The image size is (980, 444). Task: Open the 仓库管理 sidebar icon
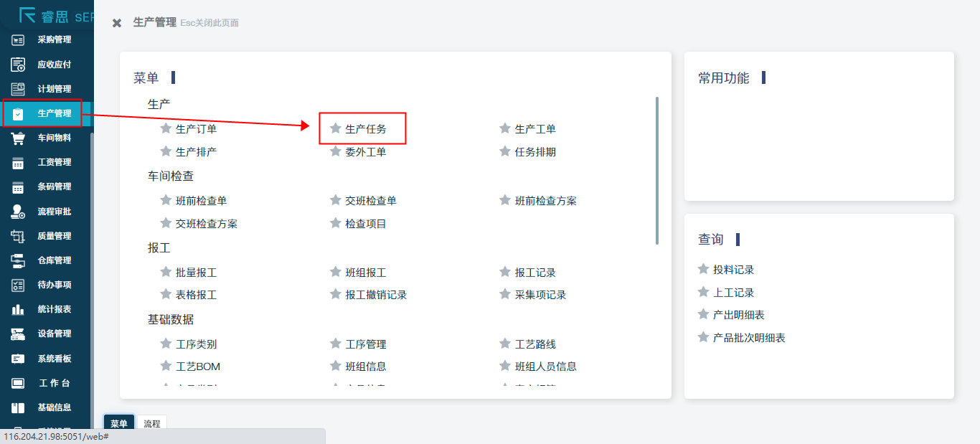click(x=18, y=260)
